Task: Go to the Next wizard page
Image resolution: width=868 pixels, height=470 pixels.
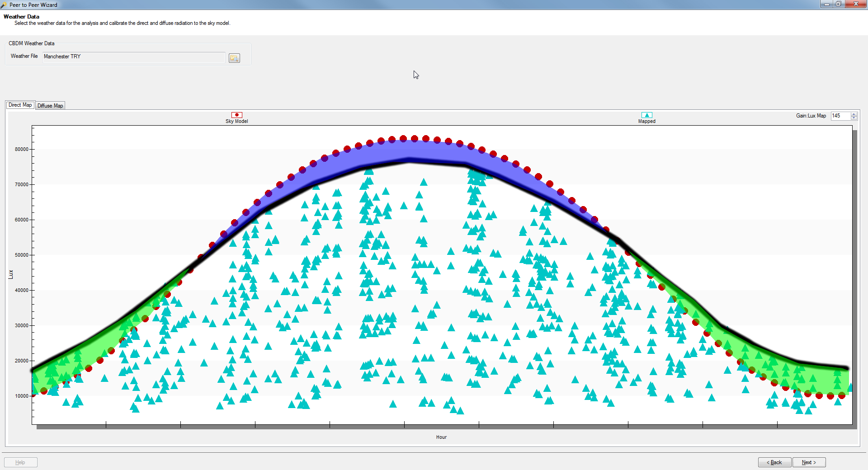Action: coord(809,462)
